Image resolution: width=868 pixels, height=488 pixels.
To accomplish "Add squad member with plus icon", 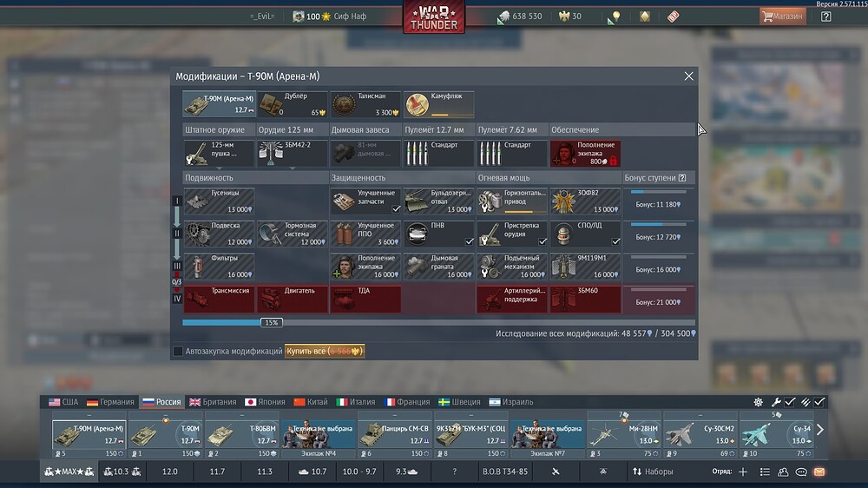I will click(x=743, y=472).
